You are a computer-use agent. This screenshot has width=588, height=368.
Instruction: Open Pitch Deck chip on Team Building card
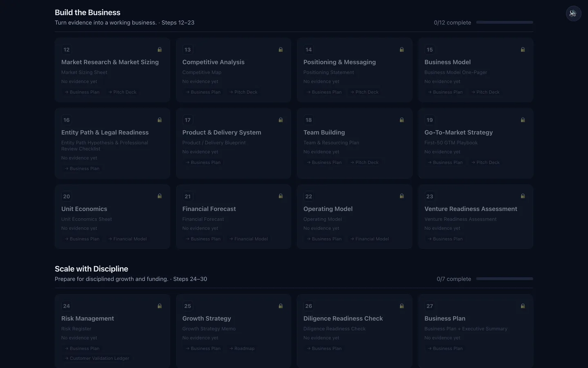(365, 162)
